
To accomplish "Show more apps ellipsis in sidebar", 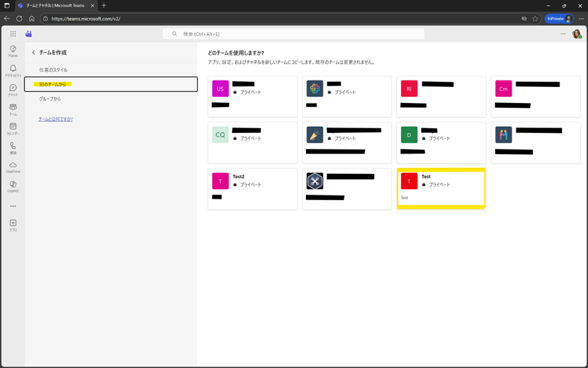I will (x=13, y=206).
